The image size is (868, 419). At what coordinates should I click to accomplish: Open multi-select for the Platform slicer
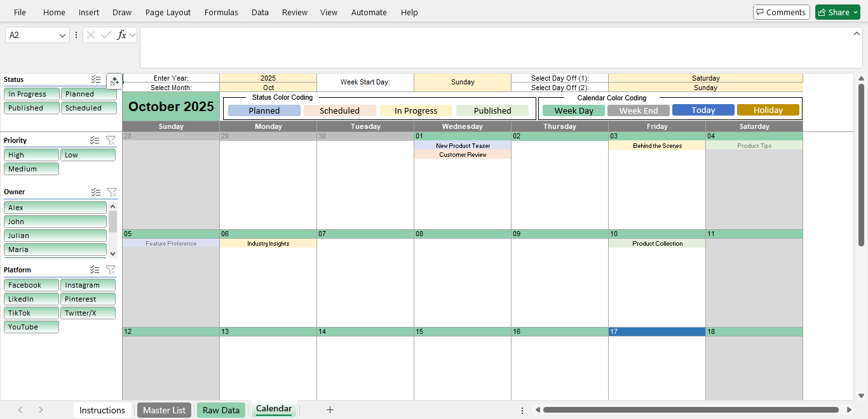point(96,270)
